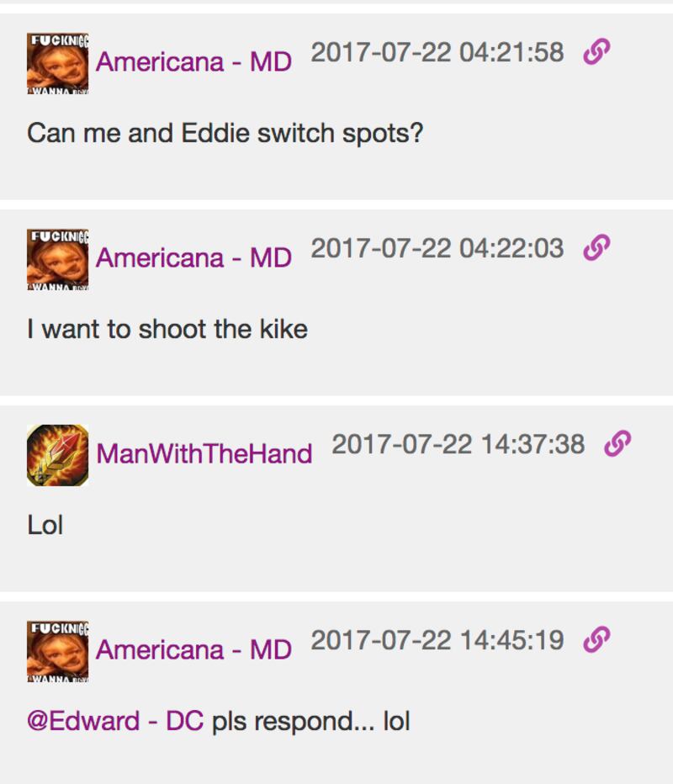
Task: Click the chain-link icon beside 04:22:03
Action: pos(596,247)
